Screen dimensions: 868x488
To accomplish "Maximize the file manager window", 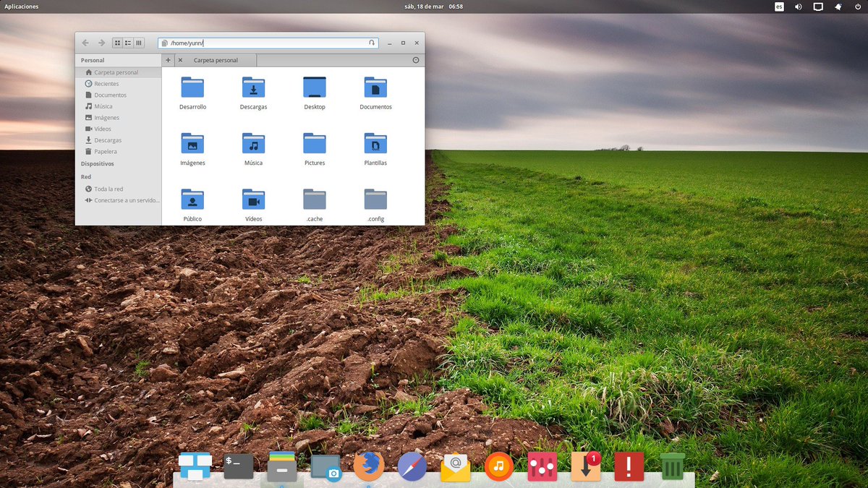I will (x=404, y=43).
